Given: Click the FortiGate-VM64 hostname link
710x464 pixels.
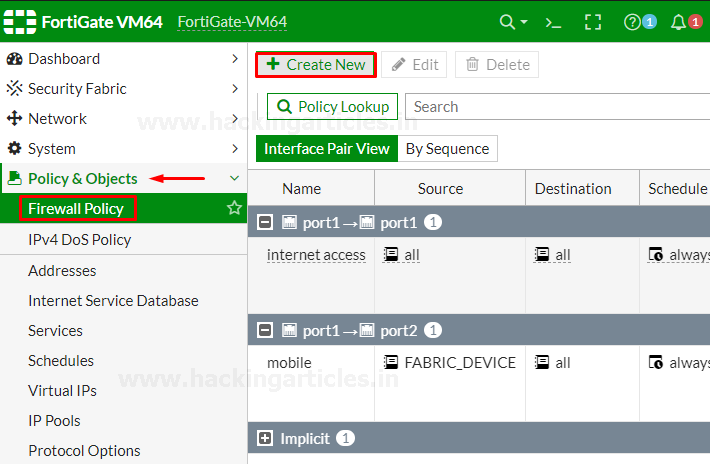Looking at the screenshot, I should (232, 22).
